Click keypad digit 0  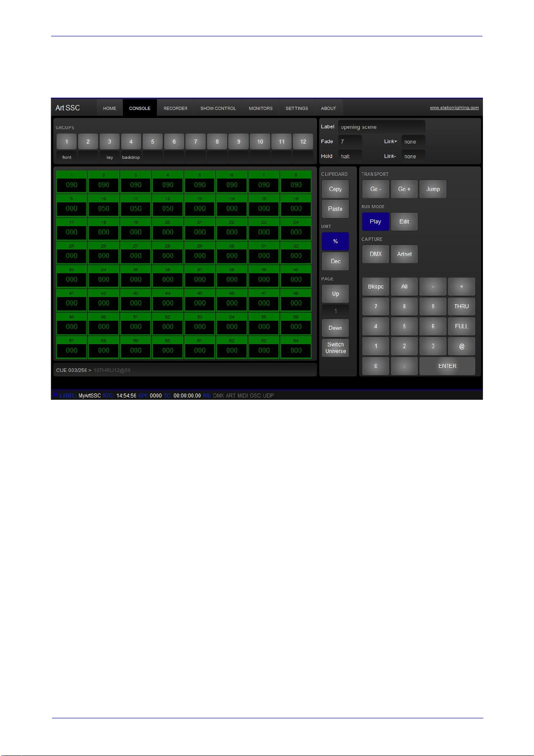376,366
